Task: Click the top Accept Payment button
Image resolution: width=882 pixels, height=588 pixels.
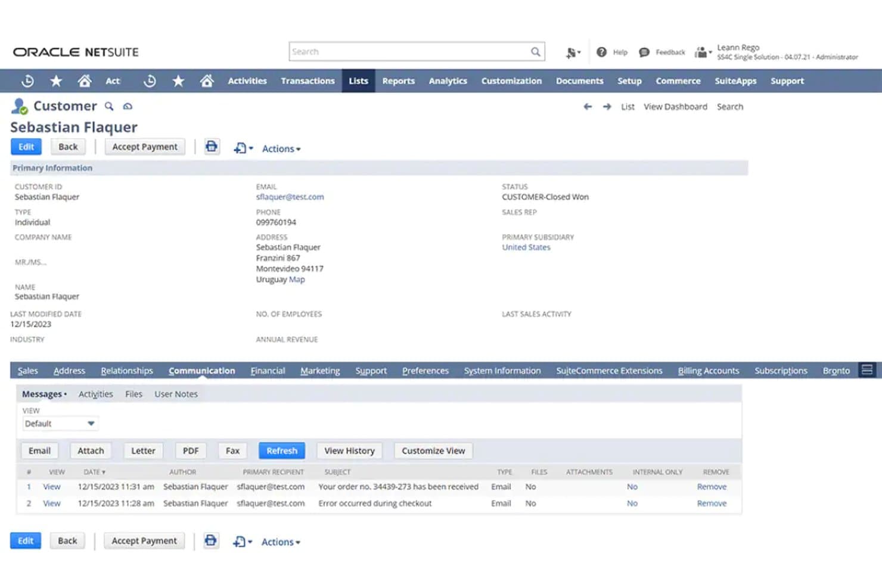Action: [145, 147]
